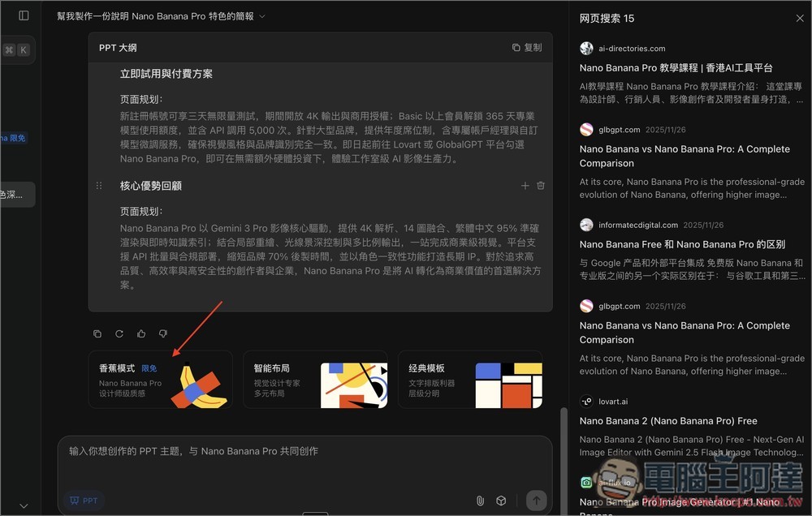Choose the 智能布局 layout mode card
Viewport: 812px width, 516px height.
(315, 381)
